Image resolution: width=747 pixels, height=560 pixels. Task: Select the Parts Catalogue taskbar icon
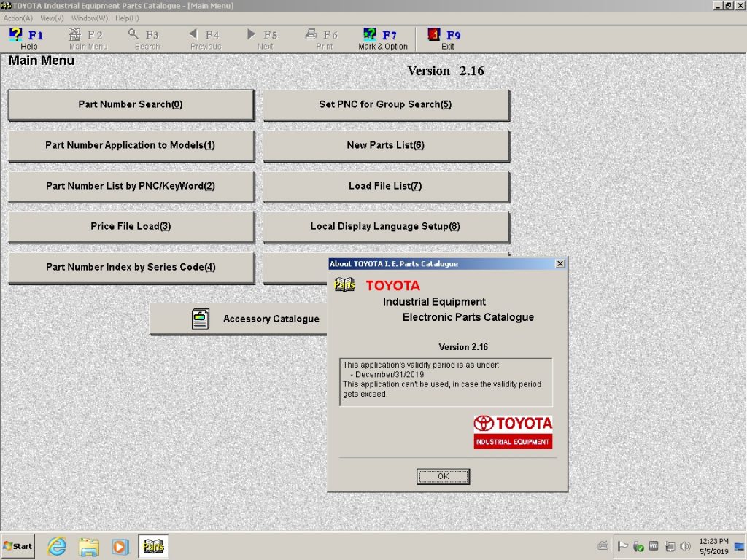coord(153,546)
